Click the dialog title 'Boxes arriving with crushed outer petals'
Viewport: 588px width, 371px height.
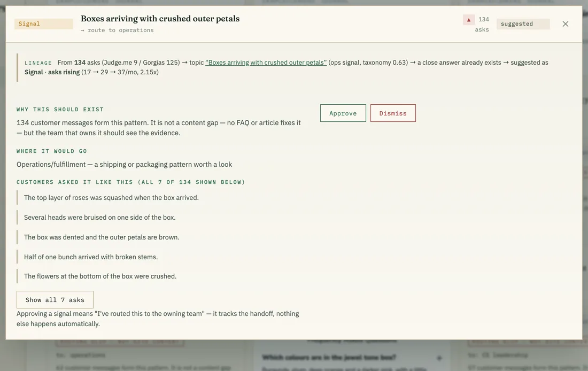coord(160,18)
